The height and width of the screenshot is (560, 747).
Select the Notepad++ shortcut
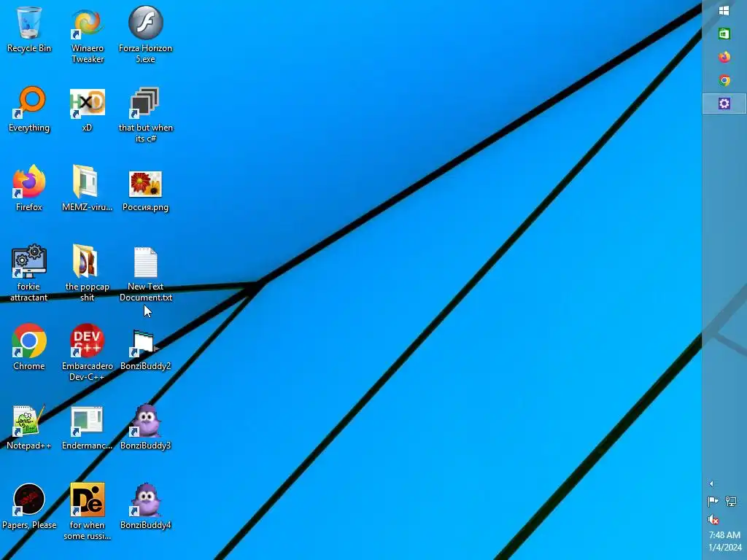pyautogui.click(x=29, y=427)
